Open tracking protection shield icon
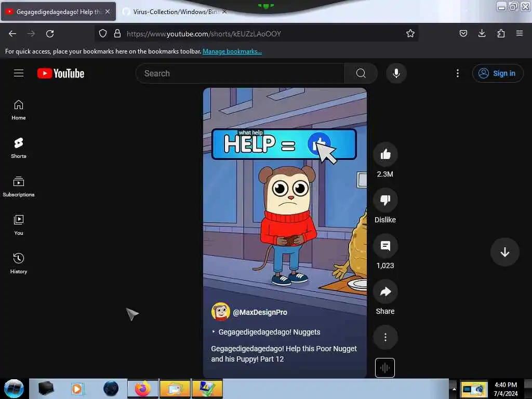Screen dimensions: 532x399 coord(103,34)
